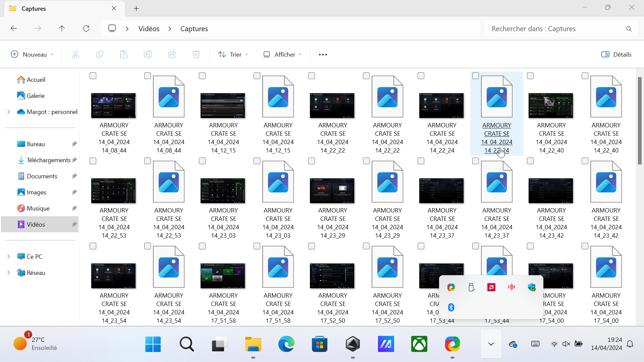This screenshot has width=644, height=362.
Task: Open the See more ellipsis menu
Action: 323,54
